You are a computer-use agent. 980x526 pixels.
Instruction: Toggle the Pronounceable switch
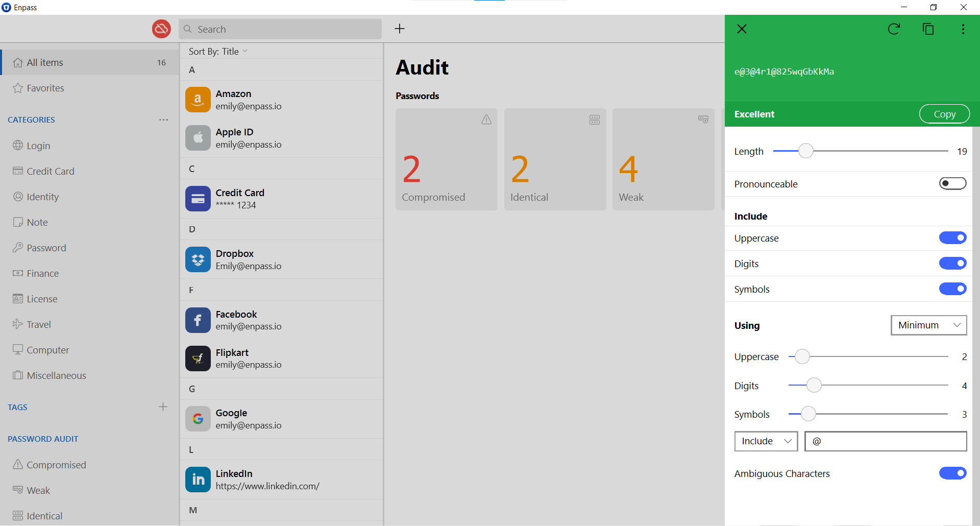pos(953,183)
